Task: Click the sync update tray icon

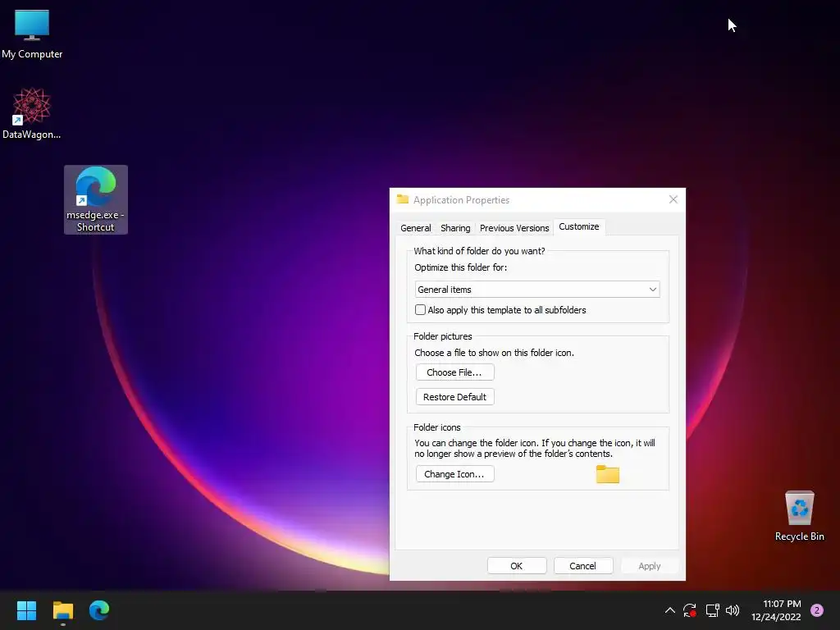Action: click(x=690, y=610)
